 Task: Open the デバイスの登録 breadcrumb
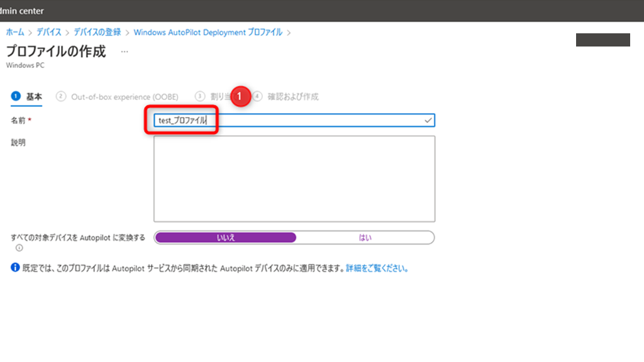coord(97,32)
